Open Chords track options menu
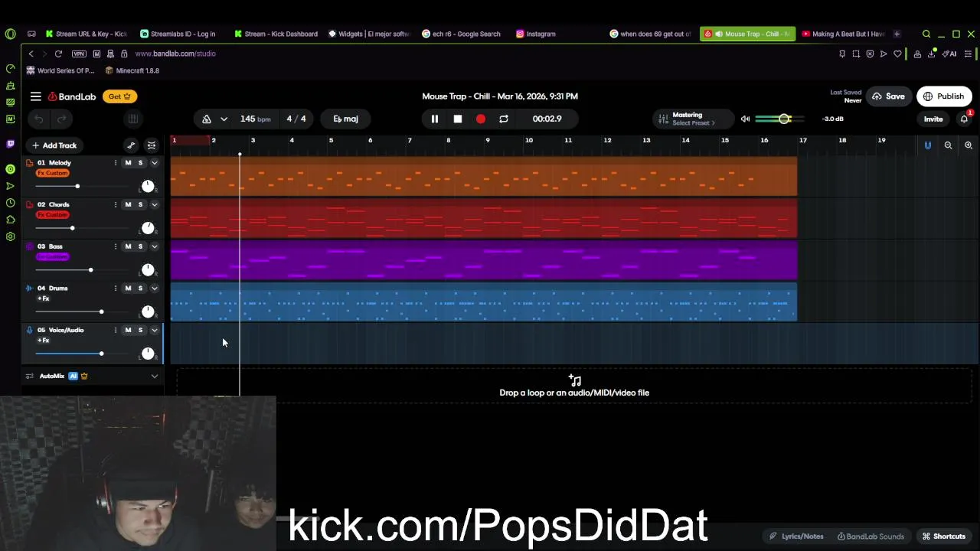This screenshot has width=980, height=551. pos(116,204)
